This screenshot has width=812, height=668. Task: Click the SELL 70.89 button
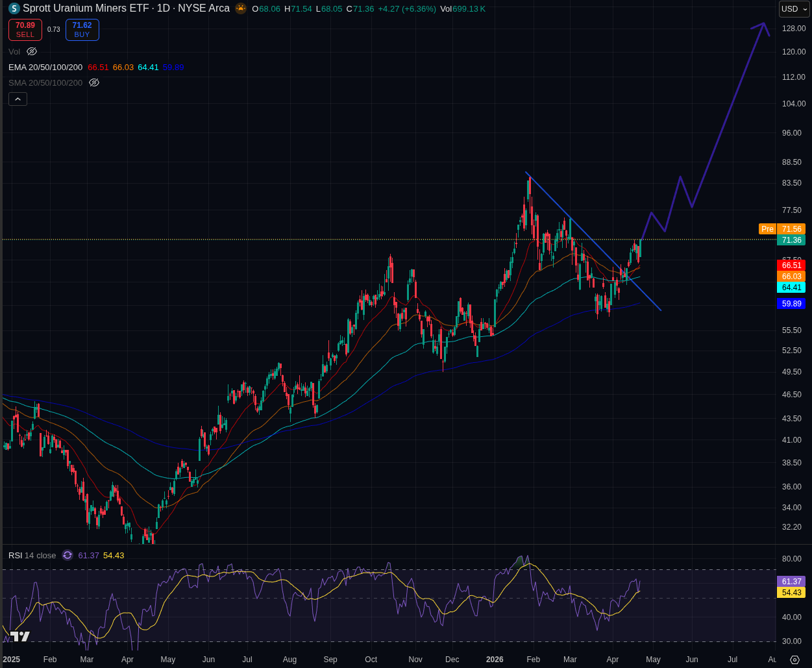[x=25, y=30]
